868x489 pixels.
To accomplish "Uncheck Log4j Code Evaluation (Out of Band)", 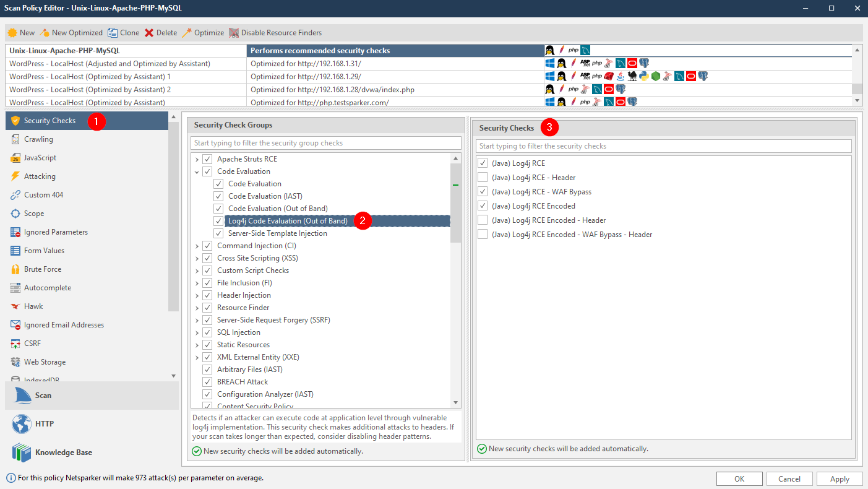I will tap(218, 221).
